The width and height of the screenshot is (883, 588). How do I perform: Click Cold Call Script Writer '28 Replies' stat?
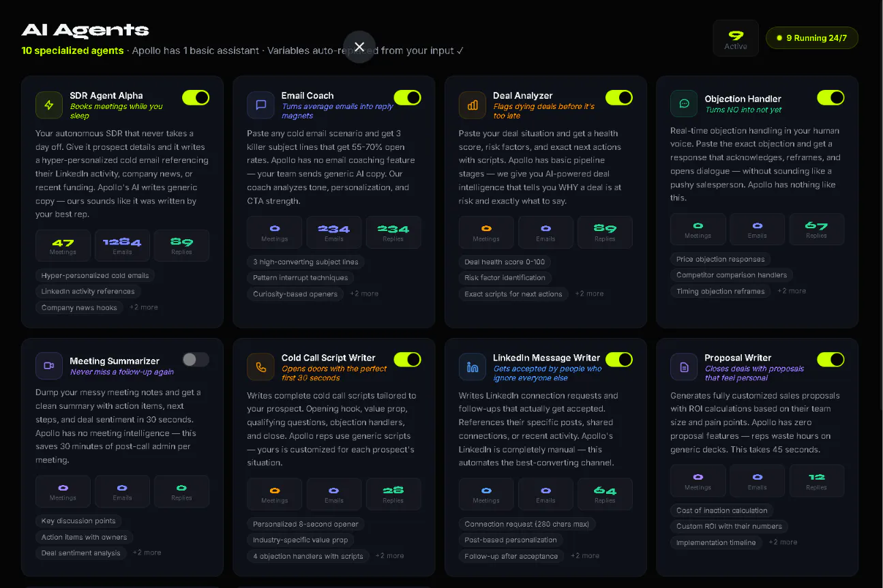[393, 494]
